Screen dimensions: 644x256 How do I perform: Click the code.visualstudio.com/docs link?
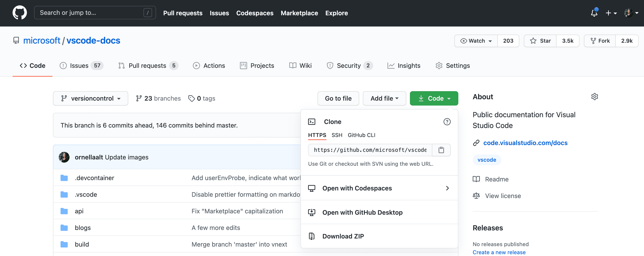click(x=525, y=142)
